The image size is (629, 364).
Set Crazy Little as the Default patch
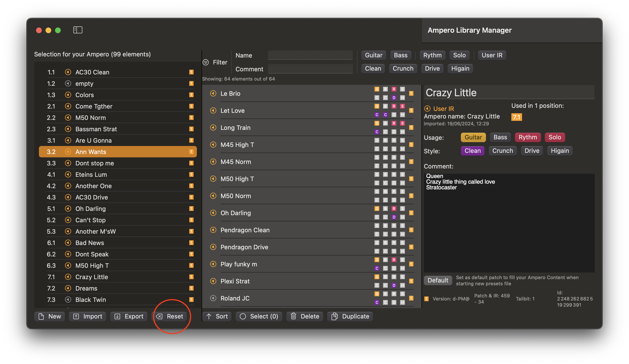pos(438,280)
